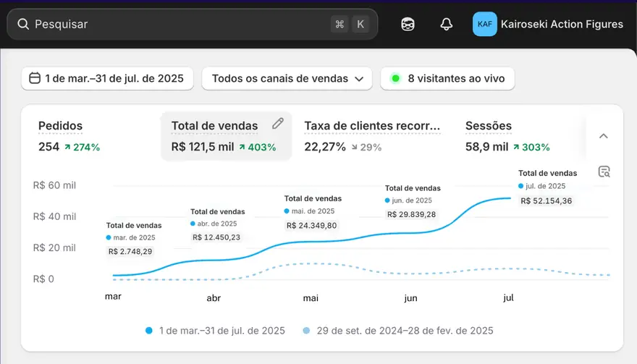
Task: Click the light blue comparison legend dot
Action: 306,331
